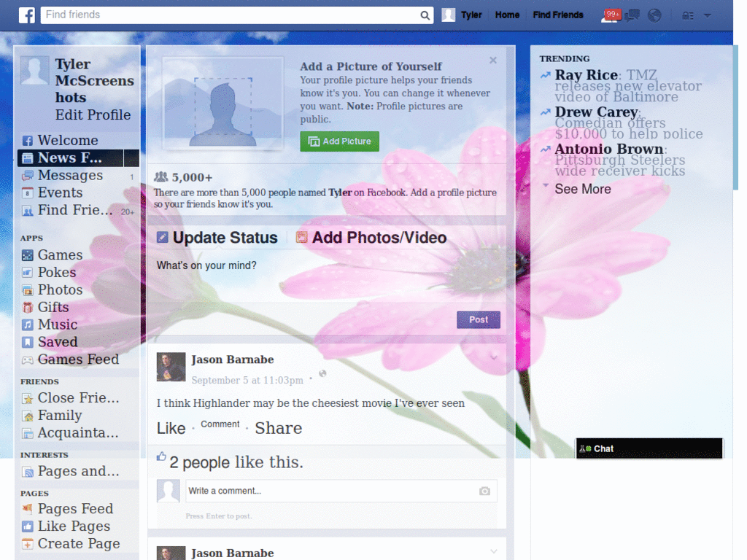Click the Acquaintances list icon
This screenshot has height=560, width=747.
tap(28, 433)
